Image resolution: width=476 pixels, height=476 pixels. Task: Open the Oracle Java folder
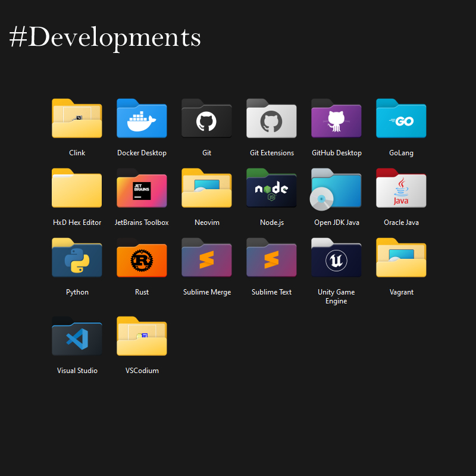click(x=401, y=189)
